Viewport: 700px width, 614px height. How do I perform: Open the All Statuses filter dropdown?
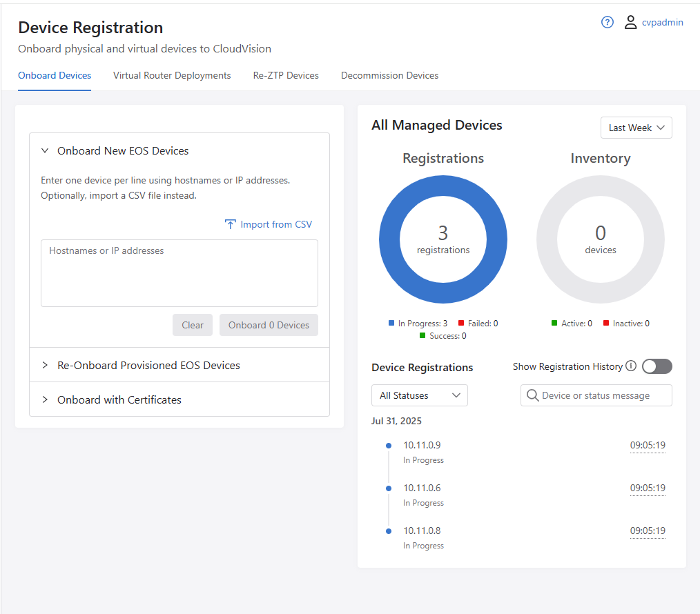pyautogui.click(x=420, y=395)
